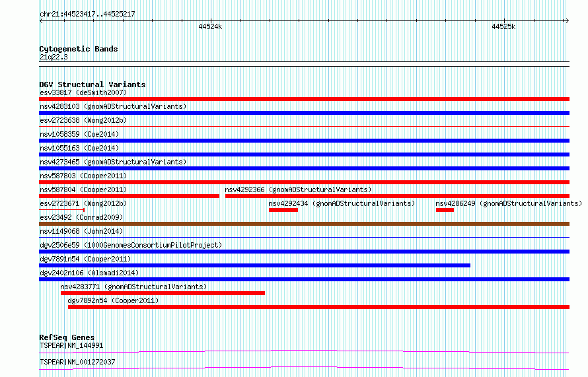Open variant nsv4273465 gnomAD label
This screenshot has height=377, width=588.
(x=113, y=162)
